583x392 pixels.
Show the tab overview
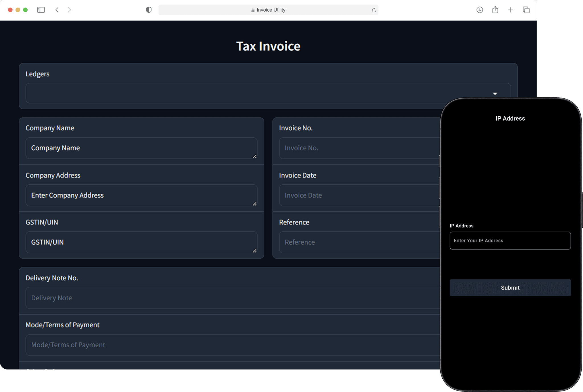coord(526,10)
